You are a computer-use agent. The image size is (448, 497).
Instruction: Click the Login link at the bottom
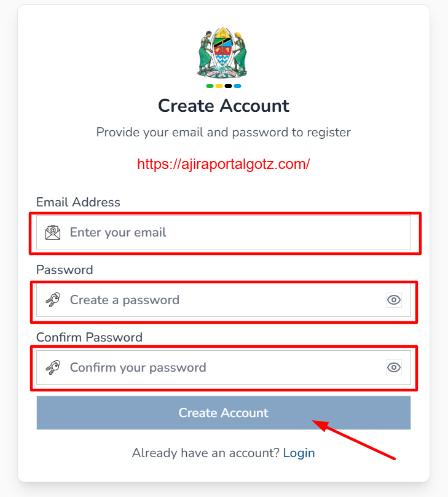point(299,453)
